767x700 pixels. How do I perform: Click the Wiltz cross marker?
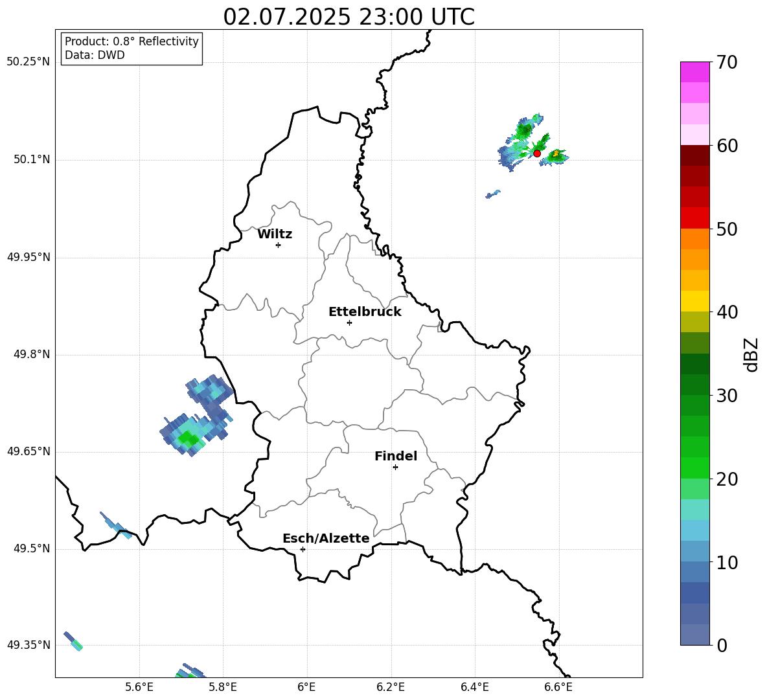[279, 245]
